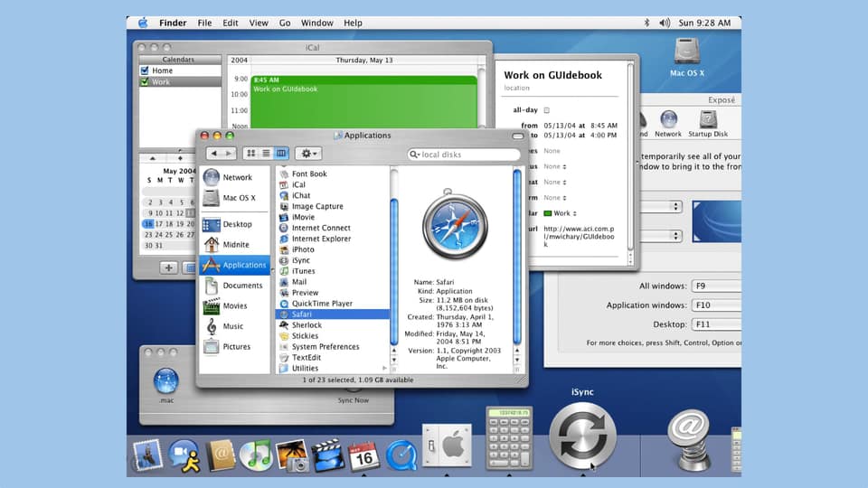Switch Finder to list view
868x488 pixels.
coord(266,154)
